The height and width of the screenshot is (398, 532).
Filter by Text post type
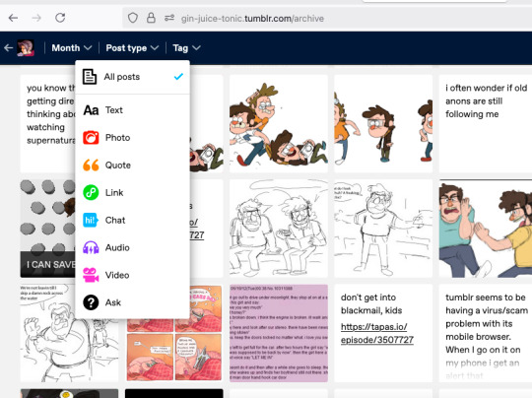coord(132,110)
